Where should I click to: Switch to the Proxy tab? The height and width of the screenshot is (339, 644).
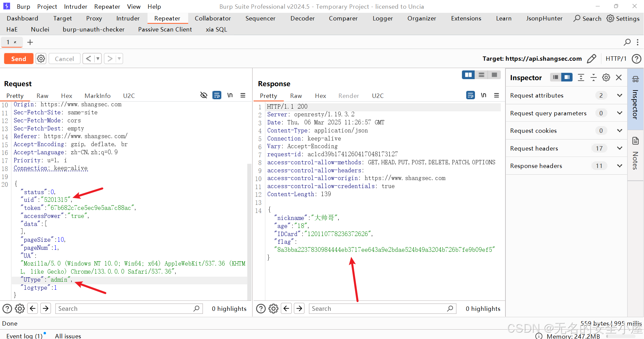[x=94, y=18]
